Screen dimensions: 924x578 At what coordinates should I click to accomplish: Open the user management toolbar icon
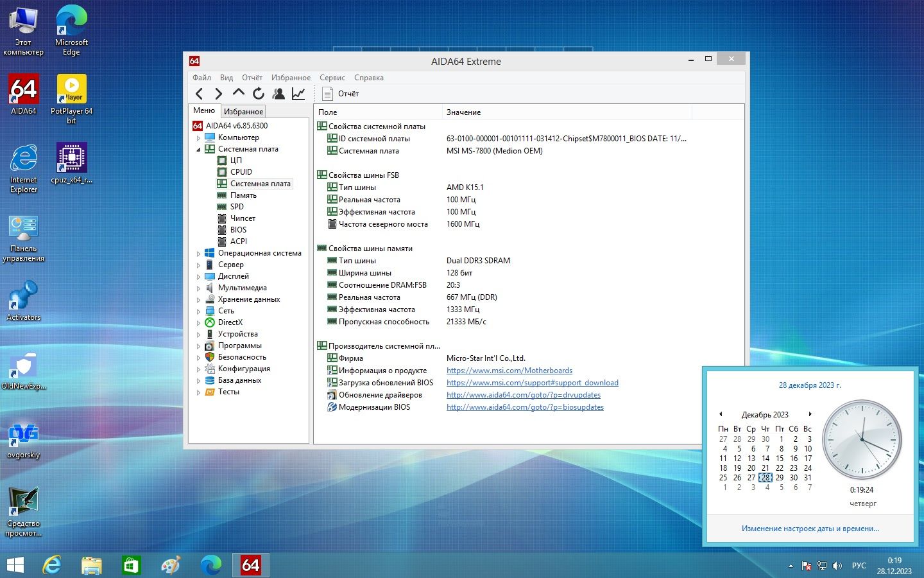tap(278, 94)
